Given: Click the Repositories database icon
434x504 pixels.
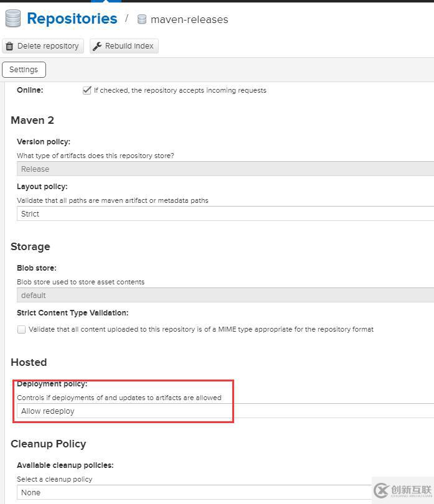Looking at the screenshot, I should point(13,18).
